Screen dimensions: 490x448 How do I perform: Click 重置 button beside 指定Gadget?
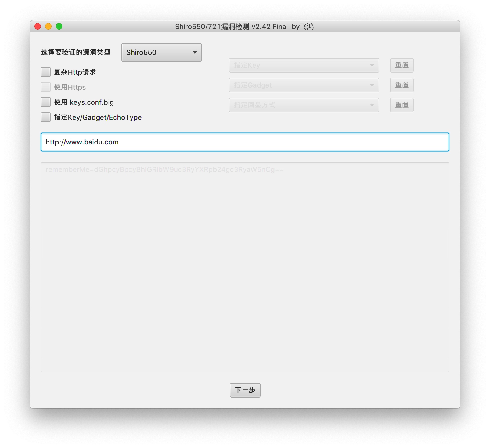pyautogui.click(x=402, y=85)
